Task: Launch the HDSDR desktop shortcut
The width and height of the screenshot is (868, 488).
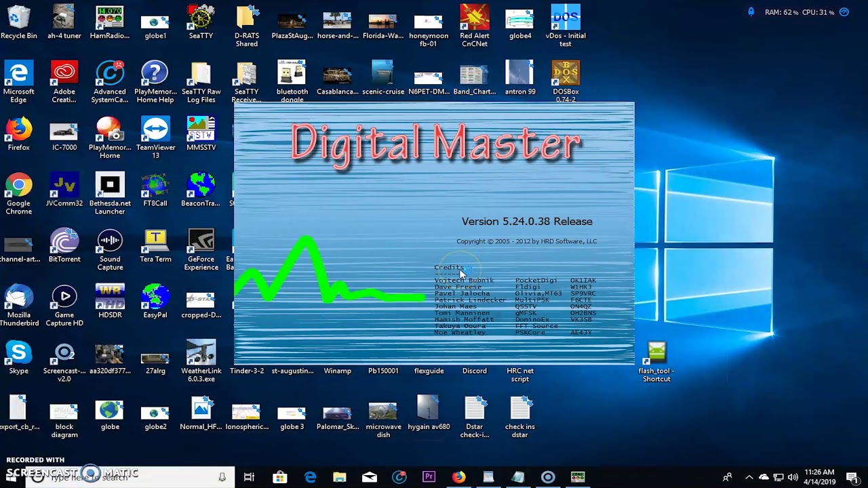Action: pos(109,302)
